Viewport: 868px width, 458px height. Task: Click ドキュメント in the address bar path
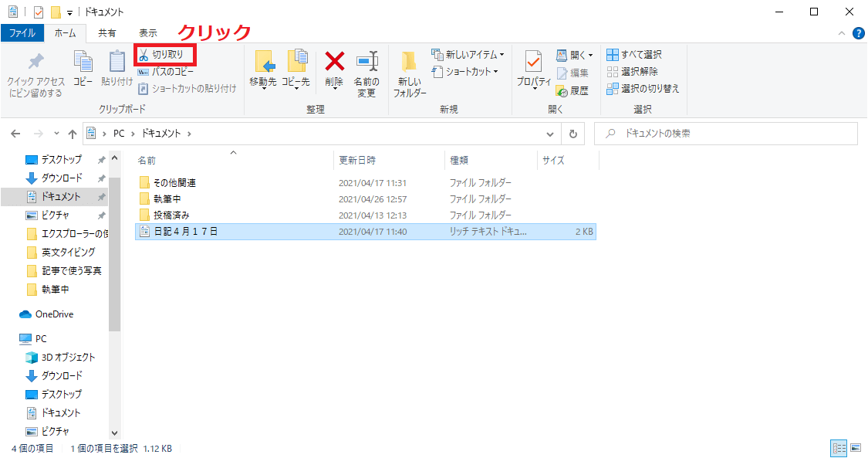(x=161, y=134)
